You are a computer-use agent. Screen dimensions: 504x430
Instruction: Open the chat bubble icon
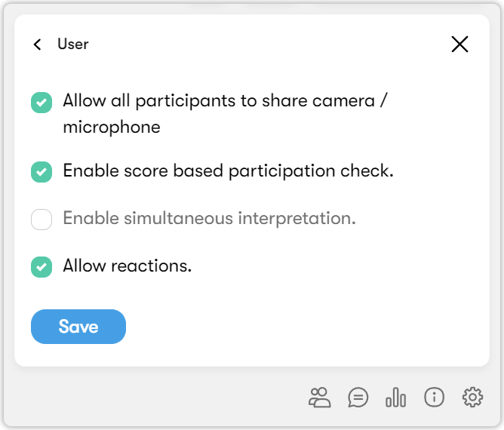pyautogui.click(x=358, y=398)
